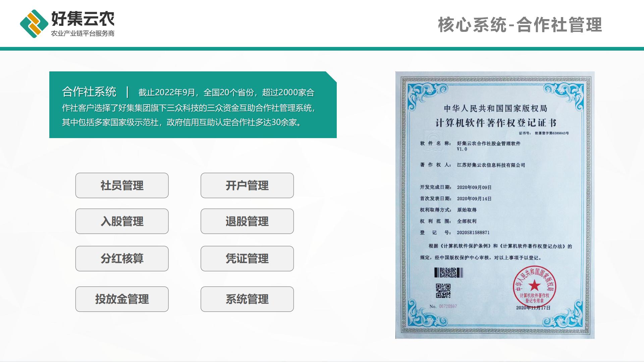Screen dimensions: 644x362
Task: Click the registration number 2020SR1588871
Action: click(473, 233)
